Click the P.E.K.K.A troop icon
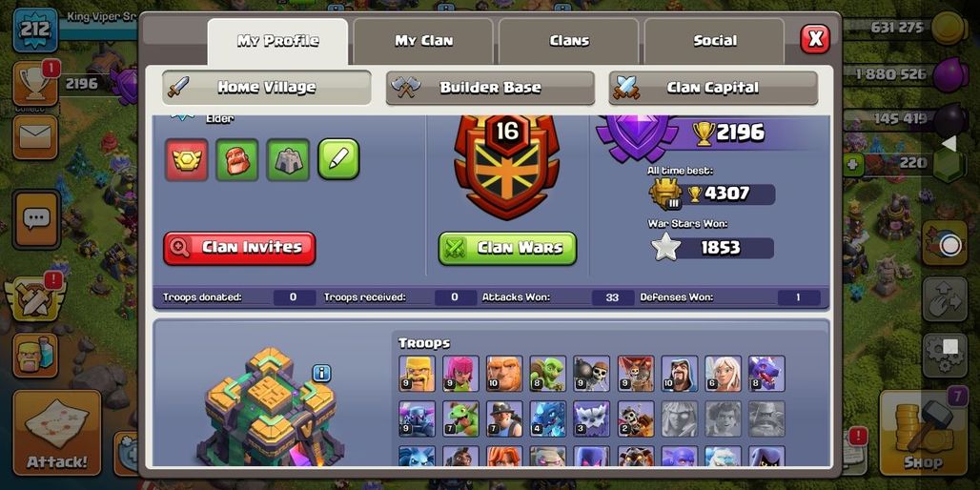 [417, 419]
